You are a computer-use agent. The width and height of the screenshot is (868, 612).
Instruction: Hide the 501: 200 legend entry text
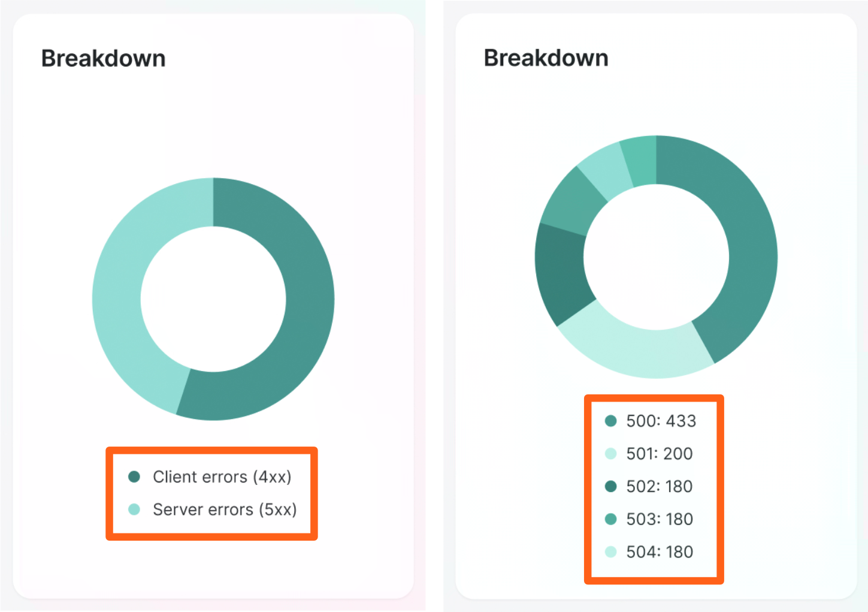[x=659, y=454]
